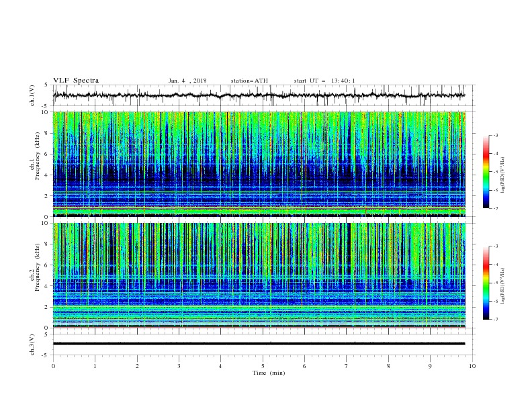This screenshot has height=411, width=532.
Task: Click the "10" tick on ch.1 frequency axis
Action: coord(46,112)
